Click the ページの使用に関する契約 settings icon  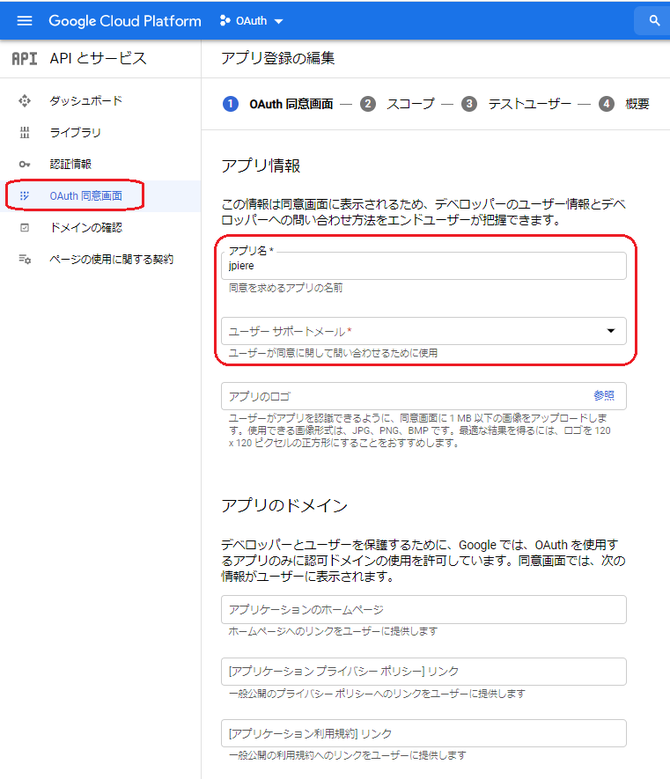point(24,259)
